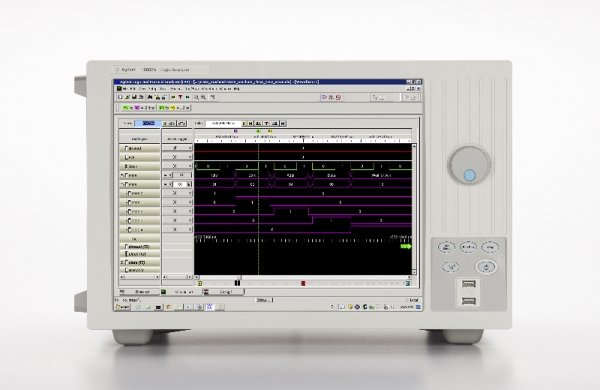Select the green marker on time ruler

click(258, 131)
